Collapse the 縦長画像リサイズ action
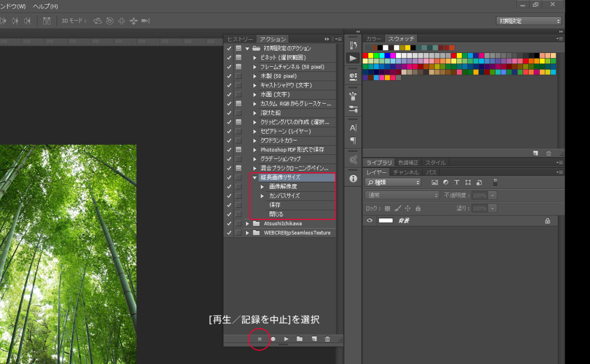 coord(255,177)
